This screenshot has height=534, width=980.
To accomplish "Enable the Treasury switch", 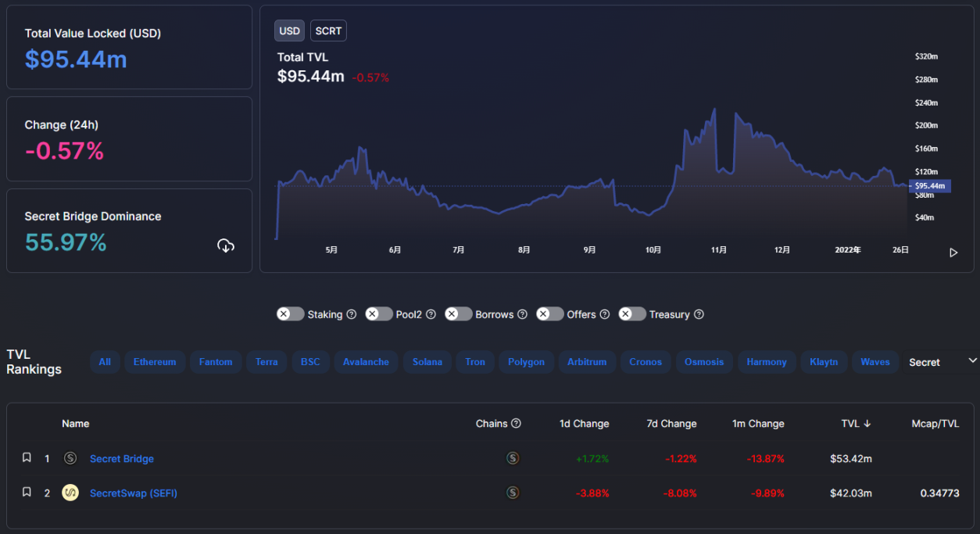I will coord(632,314).
